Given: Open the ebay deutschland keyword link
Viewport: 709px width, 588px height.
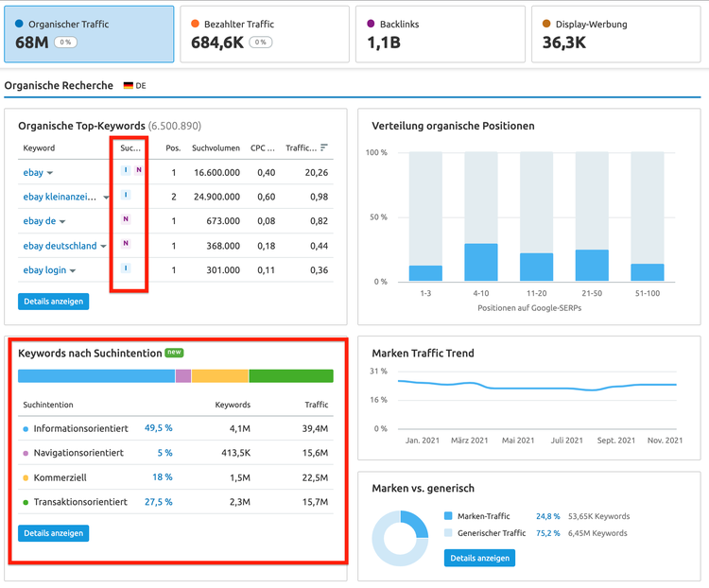Looking at the screenshot, I should (x=60, y=246).
